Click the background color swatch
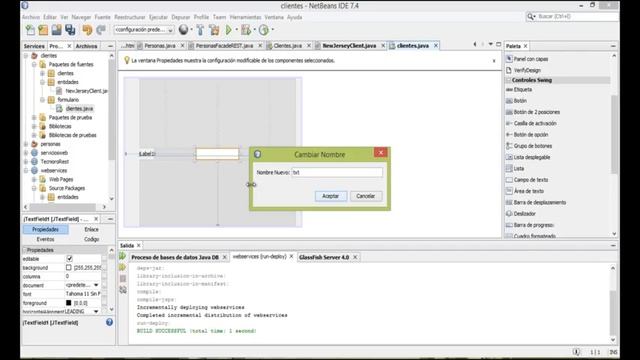 [69, 267]
